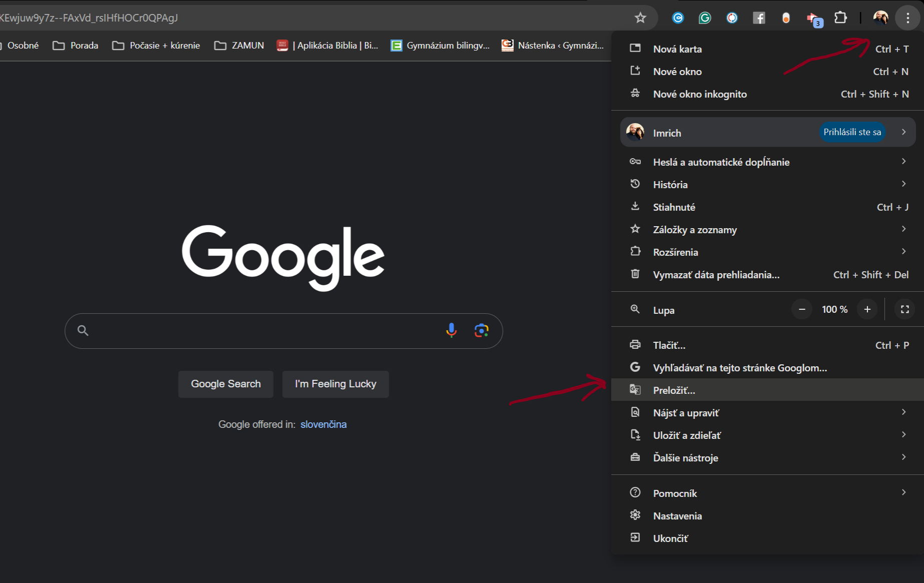924x583 pixels.
Task: Start voice search with microphone icon
Action: pyautogui.click(x=451, y=330)
